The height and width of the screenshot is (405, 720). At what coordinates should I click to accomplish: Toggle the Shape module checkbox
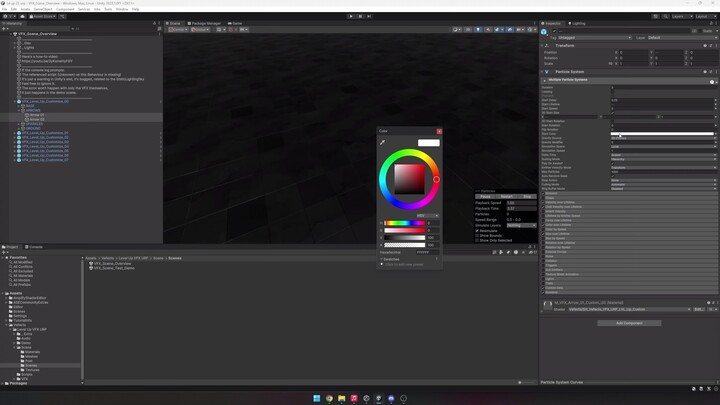coord(543,198)
